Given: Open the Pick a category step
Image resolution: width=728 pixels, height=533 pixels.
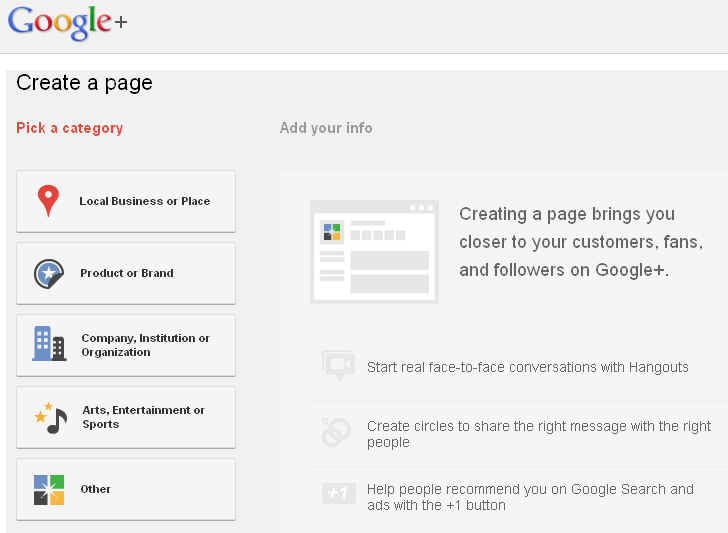Looking at the screenshot, I should pyautogui.click(x=70, y=128).
